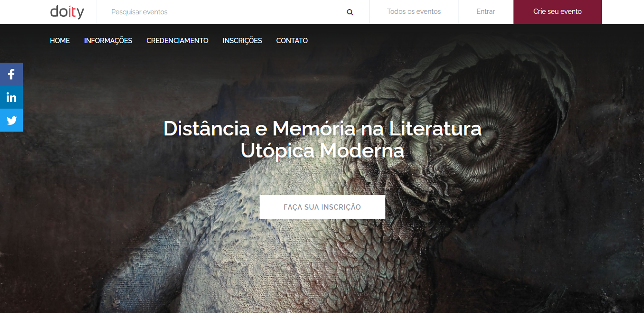Focus the Pesquisar eventos search field
Screen dimensions: 644x313
tap(225, 11)
